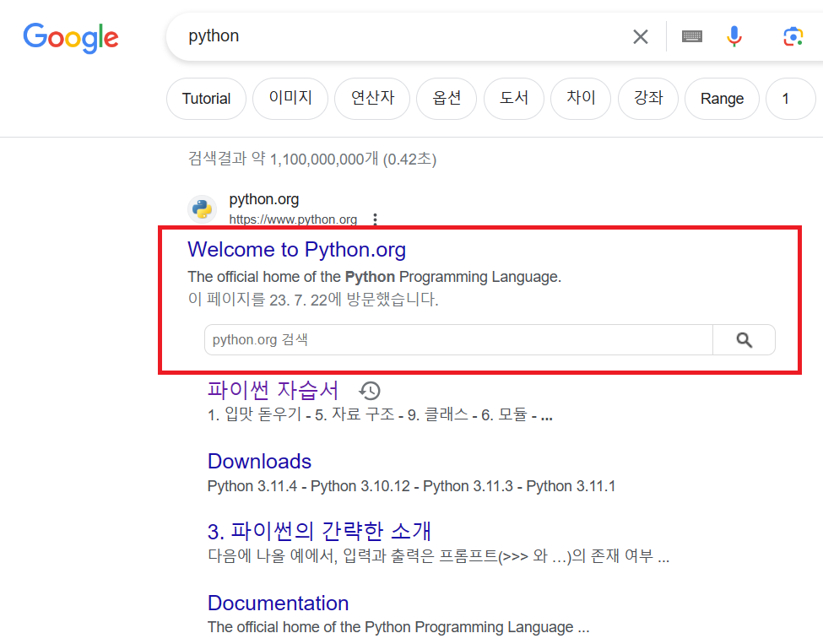Viewport: 823px width, 644px height.
Task: Click the Python 3.11.4 version snippet text
Action: pyautogui.click(x=252, y=486)
